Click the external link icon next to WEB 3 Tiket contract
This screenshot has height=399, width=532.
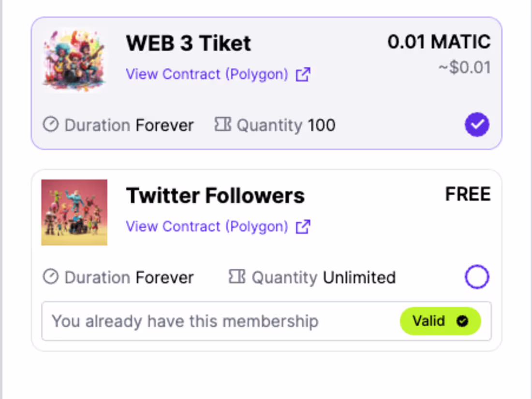pos(303,74)
